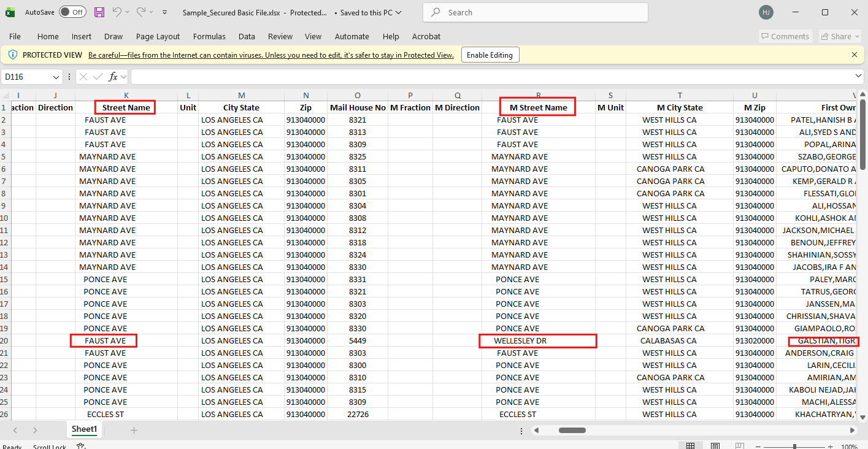Image resolution: width=868 pixels, height=449 pixels.
Task: Select the CALABASAS CA cell
Action: point(680,340)
